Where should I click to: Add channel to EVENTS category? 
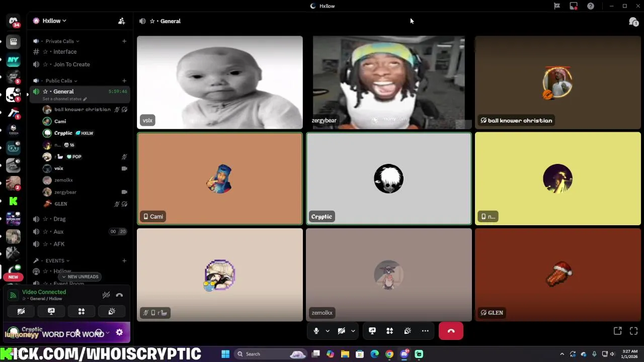124,260
